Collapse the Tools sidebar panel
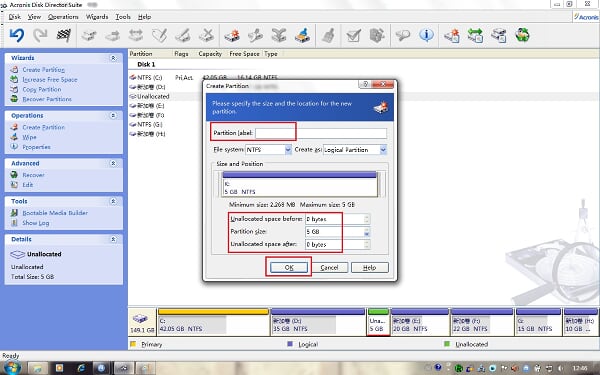Screen dimensions: 600x375 [x=113, y=201]
